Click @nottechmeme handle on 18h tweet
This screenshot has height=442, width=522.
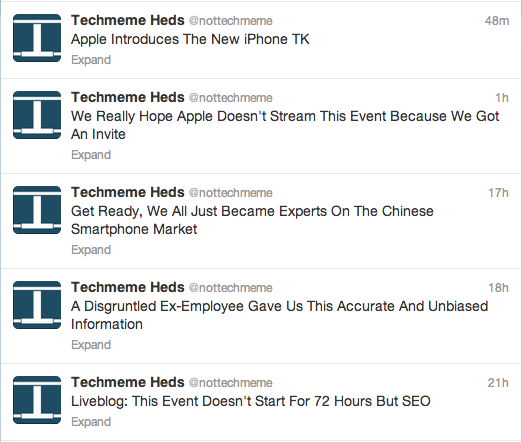[x=231, y=288]
